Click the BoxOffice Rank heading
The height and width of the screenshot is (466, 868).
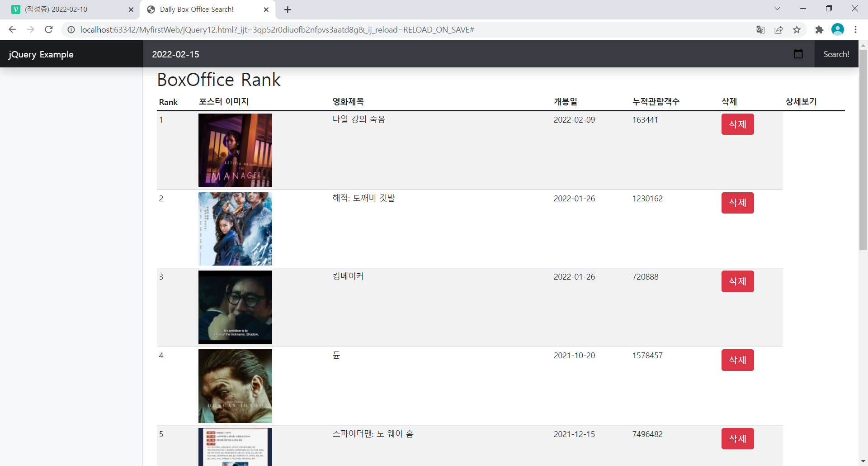pos(219,80)
